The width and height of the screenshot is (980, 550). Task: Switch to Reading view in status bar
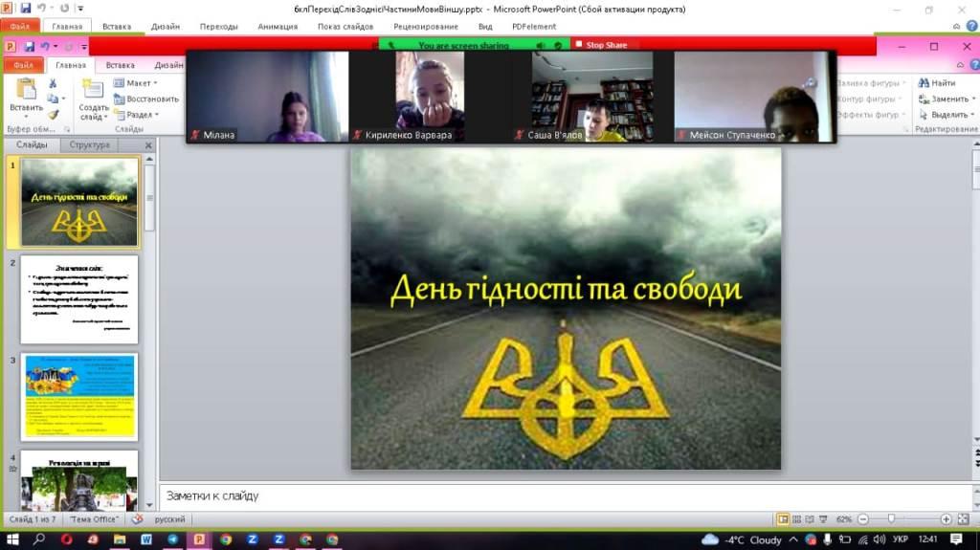point(810,519)
